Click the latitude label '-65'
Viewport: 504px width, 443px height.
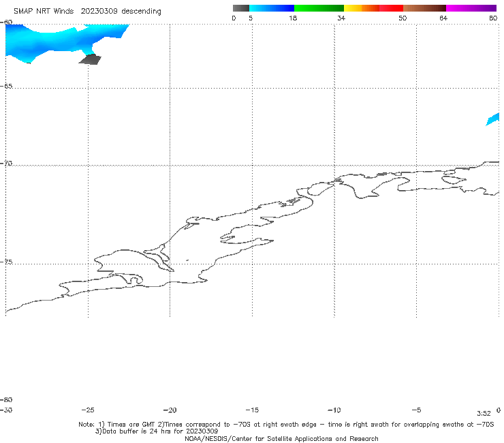[x=6, y=87]
